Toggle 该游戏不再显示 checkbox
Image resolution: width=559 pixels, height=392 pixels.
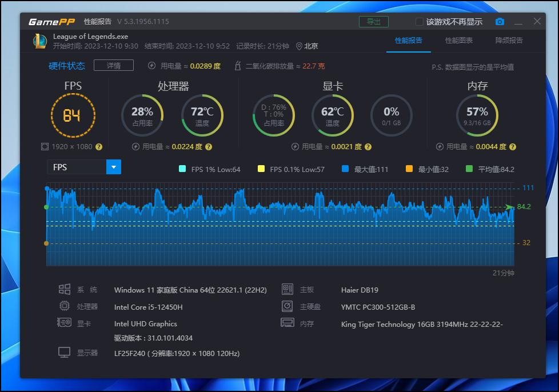420,22
